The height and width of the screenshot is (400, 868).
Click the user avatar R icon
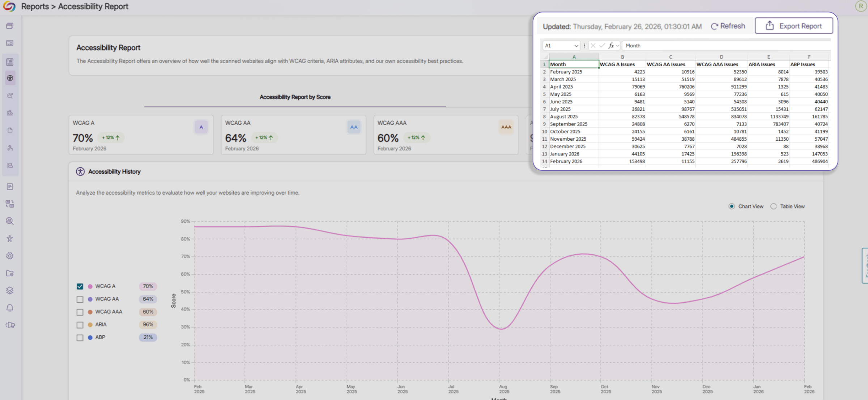pyautogui.click(x=860, y=6)
